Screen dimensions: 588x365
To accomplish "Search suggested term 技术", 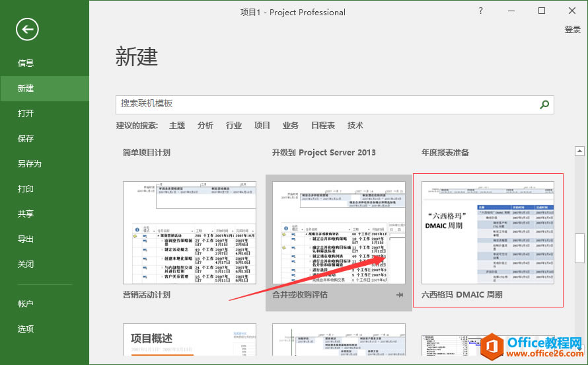I will [355, 125].
